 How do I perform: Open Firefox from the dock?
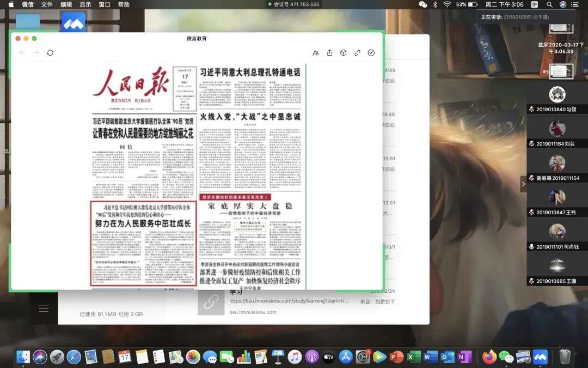(489, 357)
